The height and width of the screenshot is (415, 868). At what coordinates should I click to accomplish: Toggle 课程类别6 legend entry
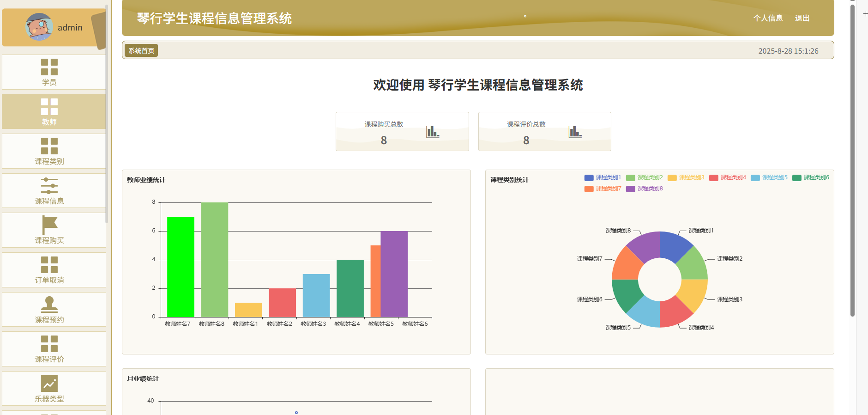point(810,177)
